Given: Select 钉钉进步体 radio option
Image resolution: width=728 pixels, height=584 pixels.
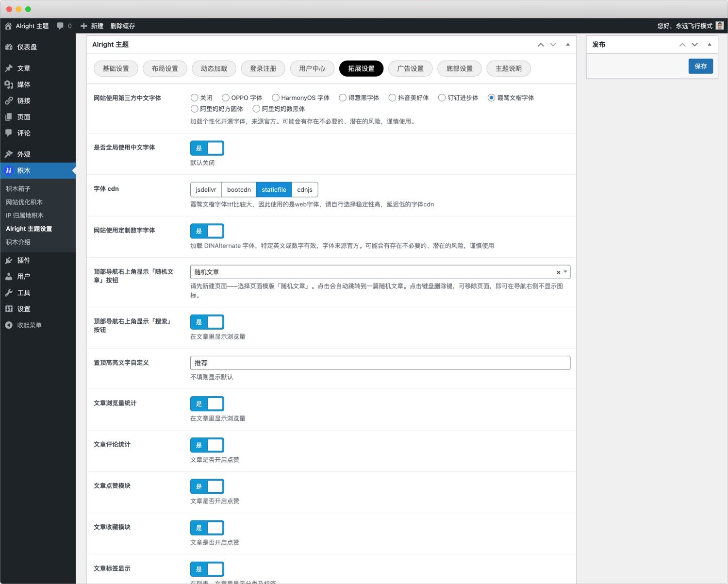Looking at the screenshot, I should click(x=442, y=98).
